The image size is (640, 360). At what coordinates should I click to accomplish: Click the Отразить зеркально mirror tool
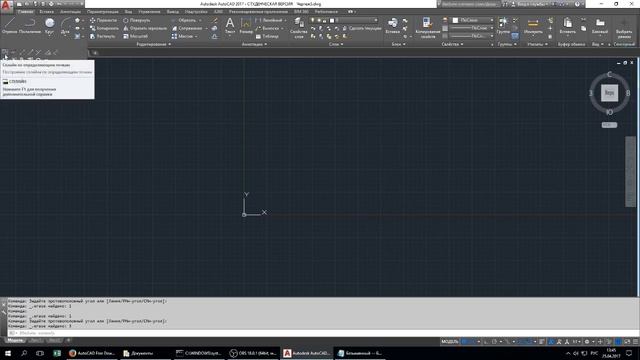145,28
